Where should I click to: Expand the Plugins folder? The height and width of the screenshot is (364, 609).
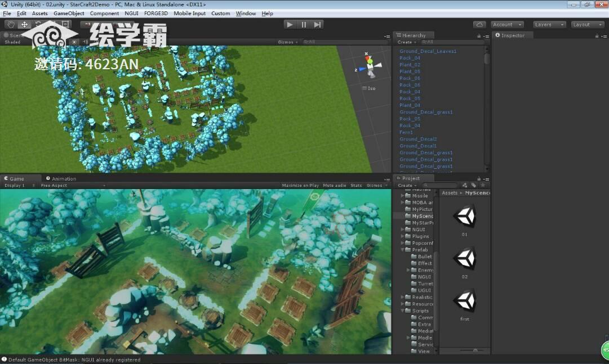tap(402, 236)
